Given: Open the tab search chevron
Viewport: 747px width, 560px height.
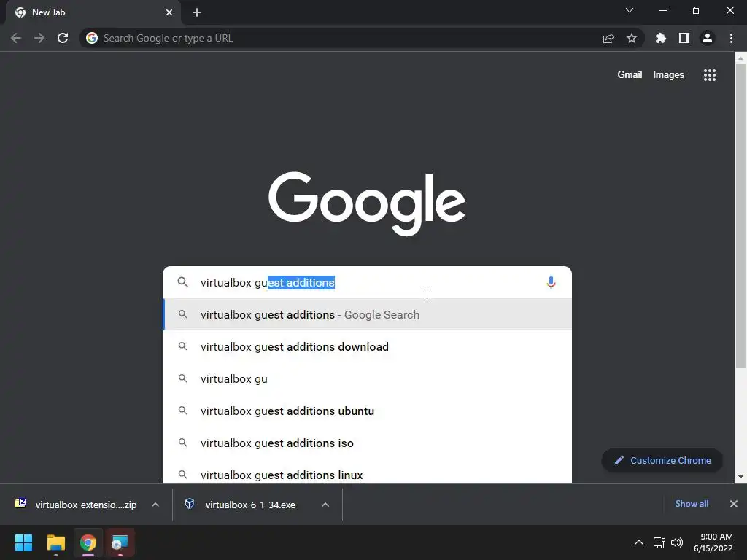Looking at the screenshot, I should tap(630, 10).
